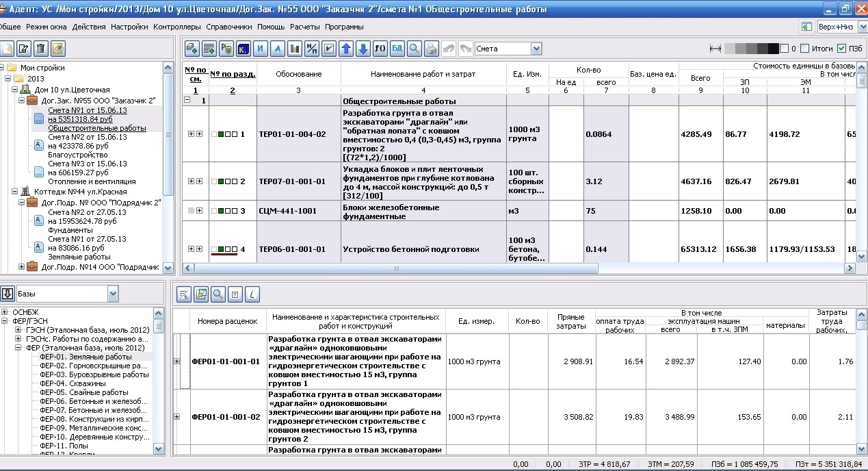Screen dimensions: 868x471
Task: Select the 'Мои стройки' root folder
Action: pyautogui.click(x=42, y=68)
